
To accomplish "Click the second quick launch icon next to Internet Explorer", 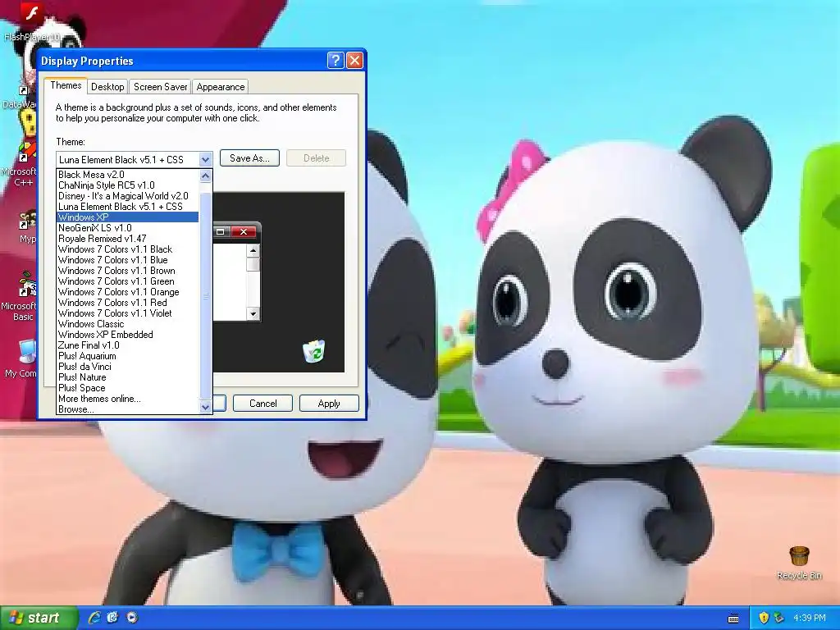I will (112, 618).
